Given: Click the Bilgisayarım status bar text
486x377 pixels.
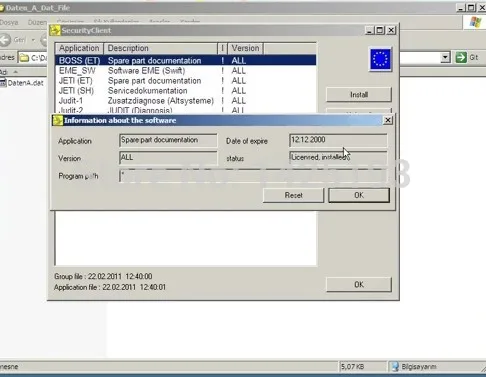Looking at the screenshot, I should tap(419, 367).
